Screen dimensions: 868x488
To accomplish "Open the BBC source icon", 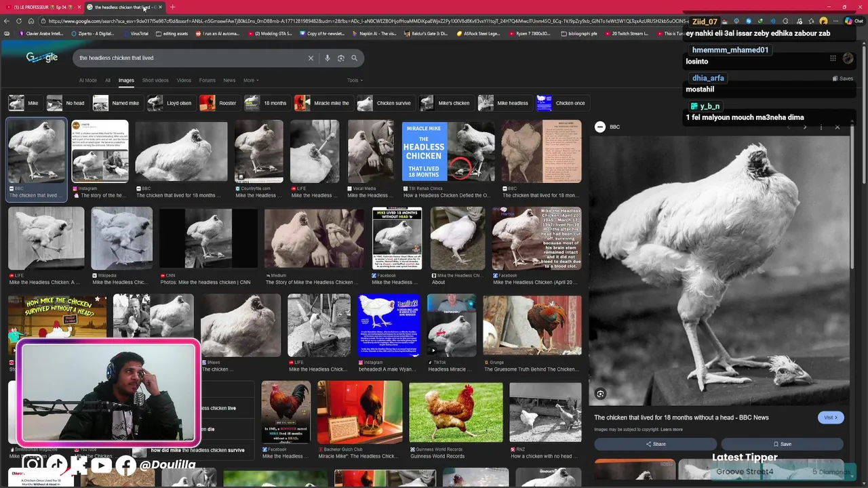I will pos(599,127).
